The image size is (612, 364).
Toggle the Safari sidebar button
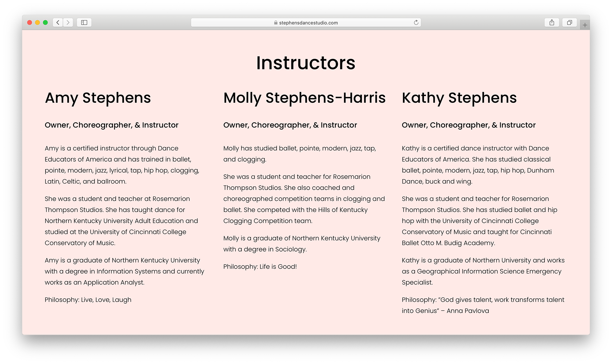tap(84, 22)
